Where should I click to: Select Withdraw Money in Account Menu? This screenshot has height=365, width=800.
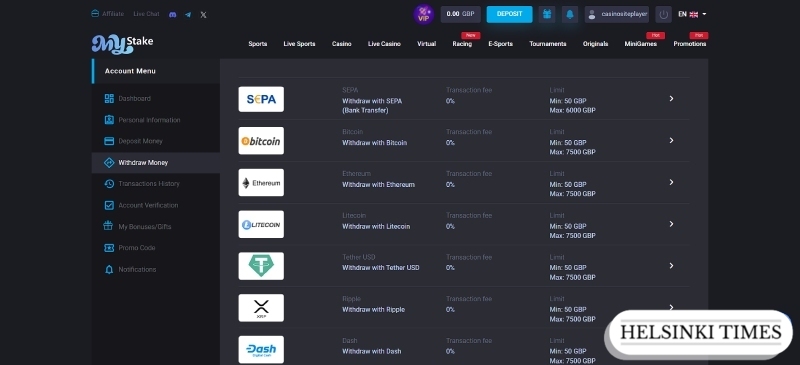point(156,162)
